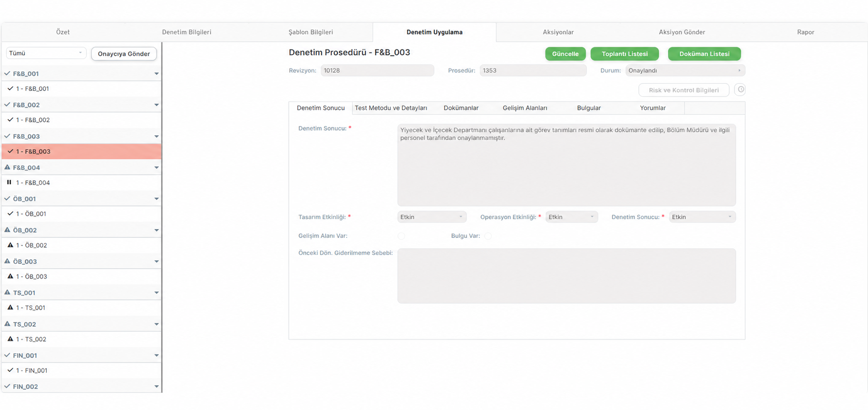Image resolution: width=868 pixels, height=410 pixels.
Task: Click the Doküman Listesi button
Action: [704, 54]
